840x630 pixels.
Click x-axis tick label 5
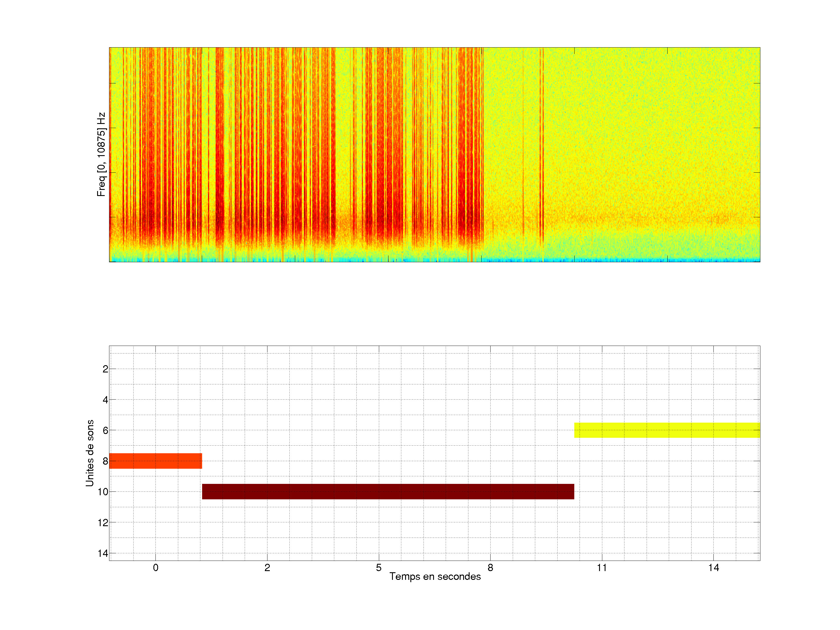[379, 568]
